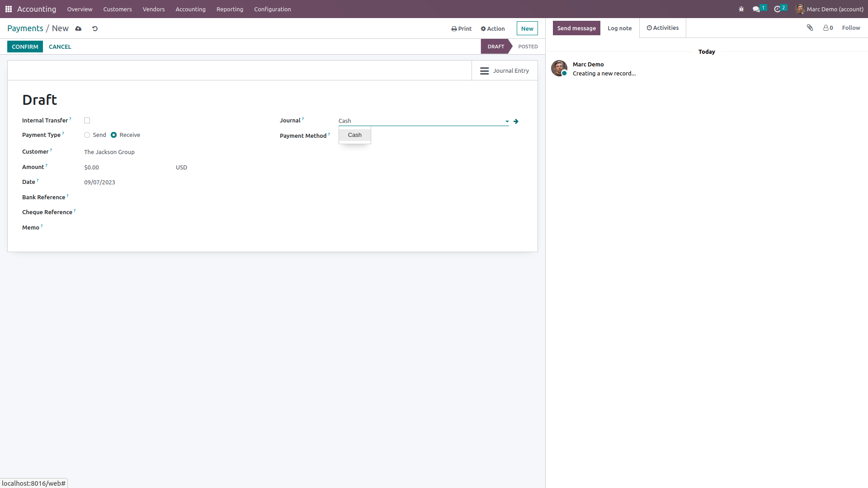The image size is (868, 488).
Task: Open the conversations chat icon
Action: (756, 9)
